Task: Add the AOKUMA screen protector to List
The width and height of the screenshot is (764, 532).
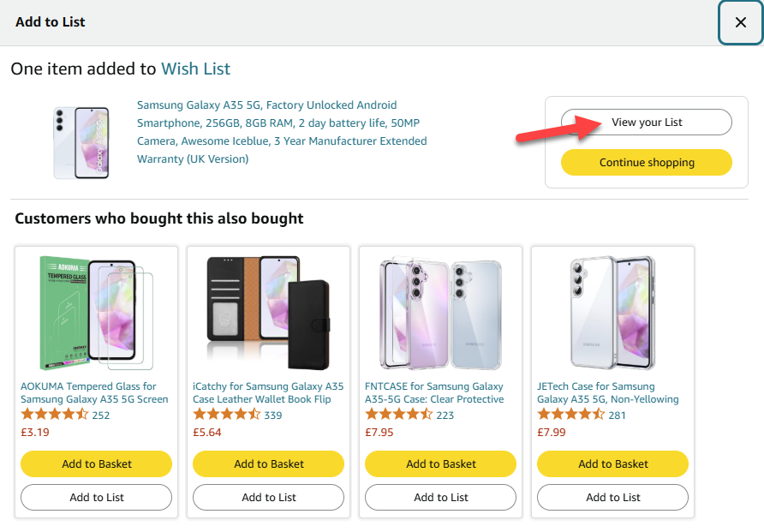Action: click(x=96, y=497)
